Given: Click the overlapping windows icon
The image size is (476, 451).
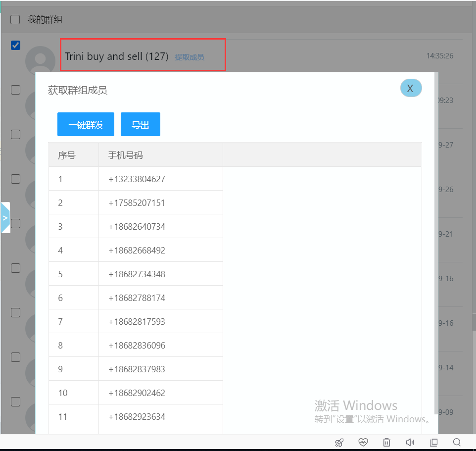Looking at the screenshot, I should [x=433, y=442].
